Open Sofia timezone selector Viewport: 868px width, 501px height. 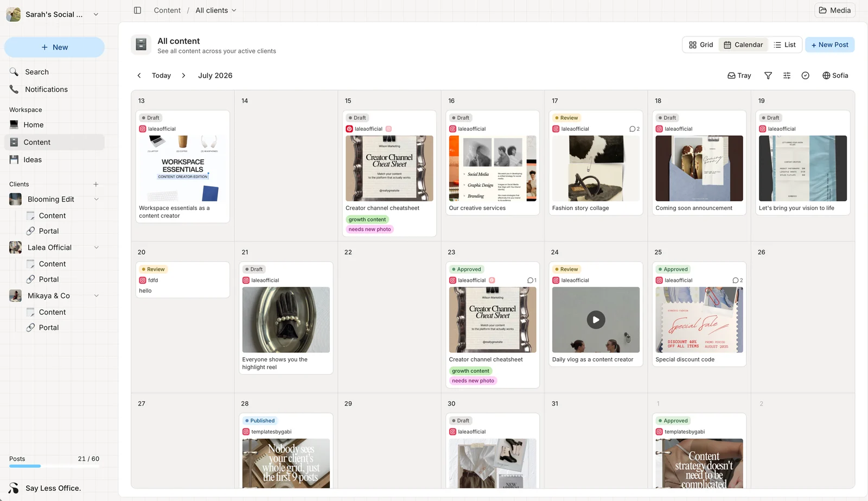tap(835, 75)
